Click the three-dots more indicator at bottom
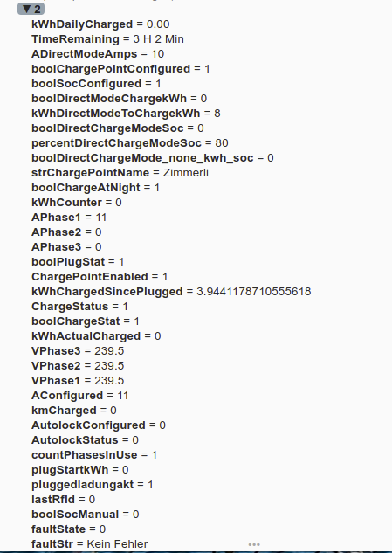 point(254,544)
